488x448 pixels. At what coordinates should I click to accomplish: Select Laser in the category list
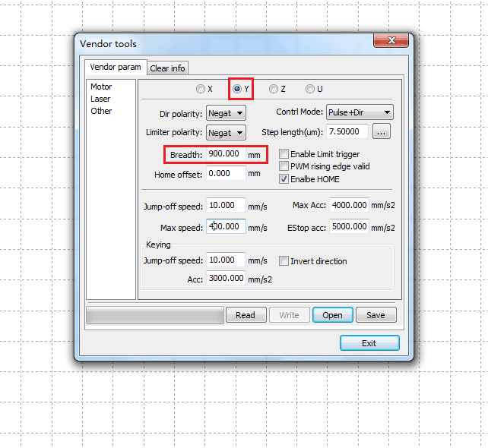100,99
